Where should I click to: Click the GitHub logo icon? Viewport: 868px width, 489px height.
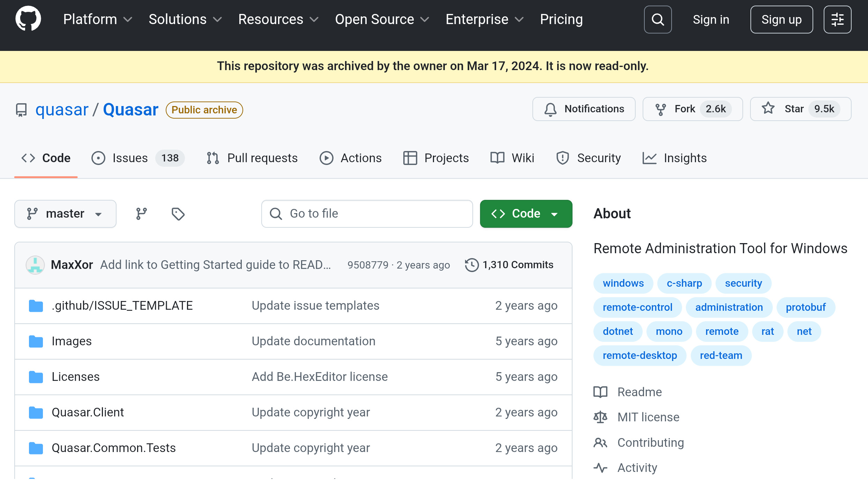[28, 19]
